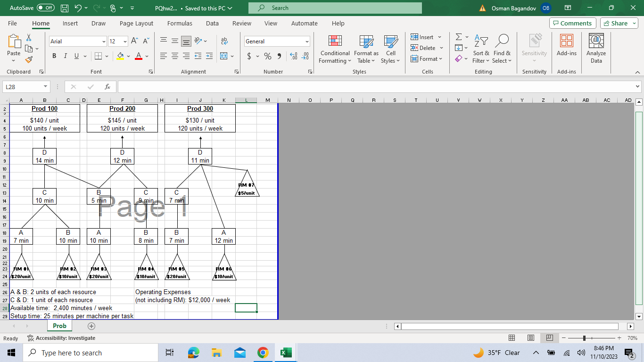
Task: Open the Review ribbon tab
Action: 241,23
